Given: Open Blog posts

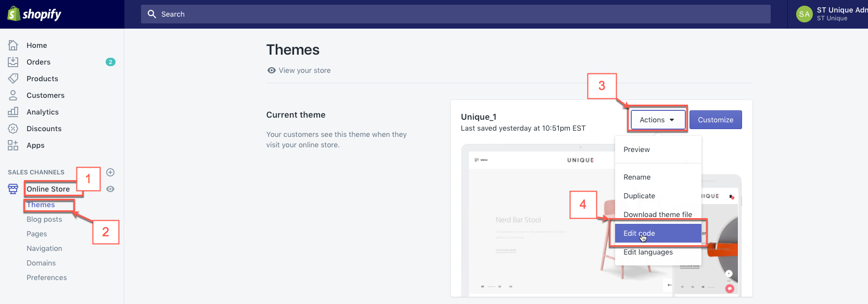Looking at the screenshot, I should click(44, 219).
